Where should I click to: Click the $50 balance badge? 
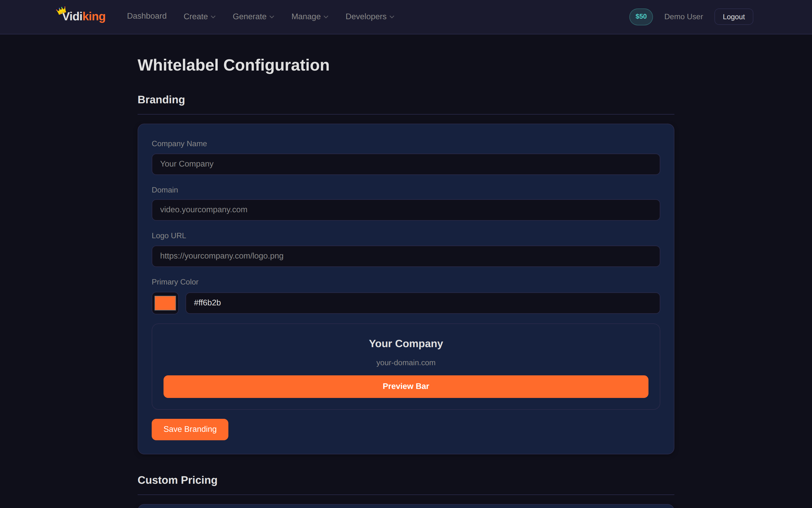[x=641, y=16]
